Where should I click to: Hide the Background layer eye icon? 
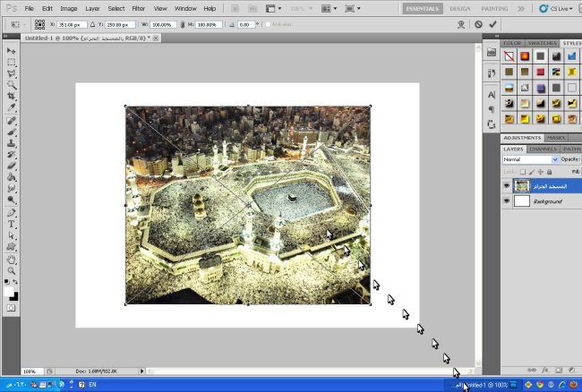coord(507,201)
